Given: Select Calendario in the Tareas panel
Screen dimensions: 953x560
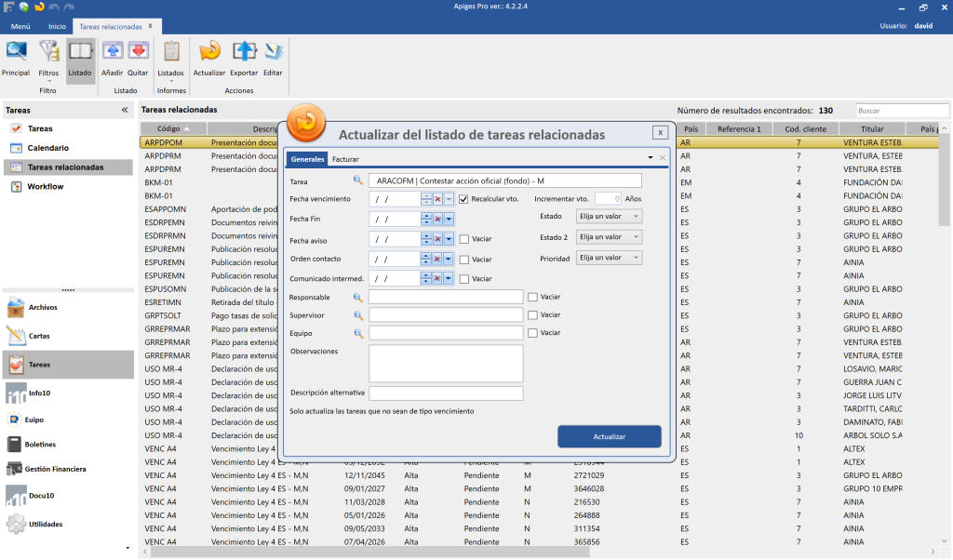Looking at the screenshot, I should pyautogui.click(x=47, y=148).
